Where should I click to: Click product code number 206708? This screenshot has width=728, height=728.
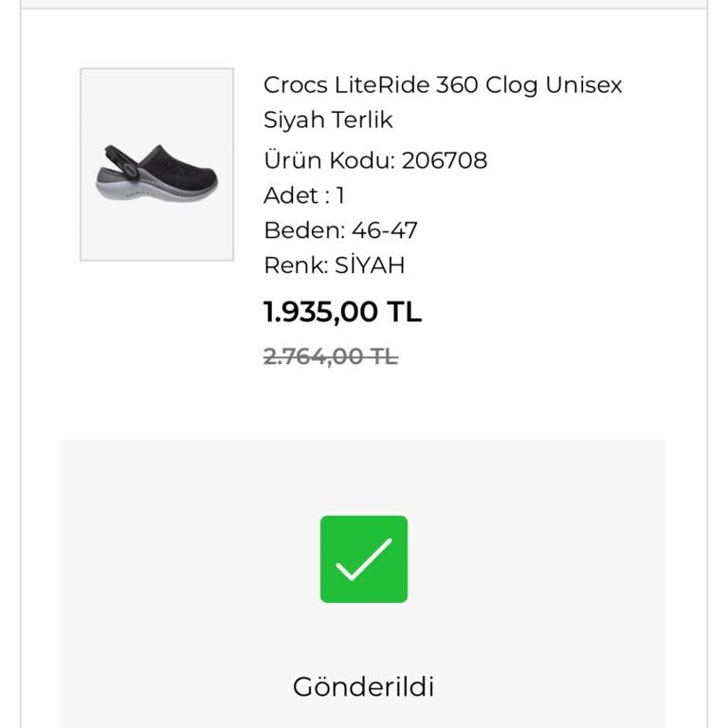click(x=445, y=160)
